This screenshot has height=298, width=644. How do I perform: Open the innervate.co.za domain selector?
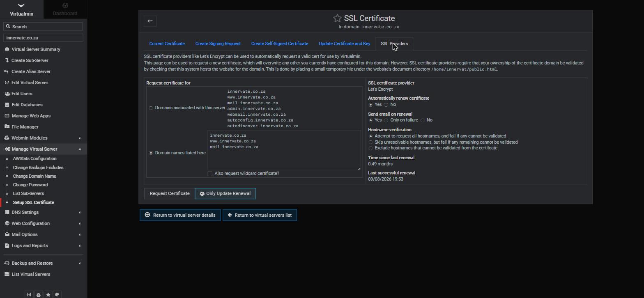click(43, 38)
